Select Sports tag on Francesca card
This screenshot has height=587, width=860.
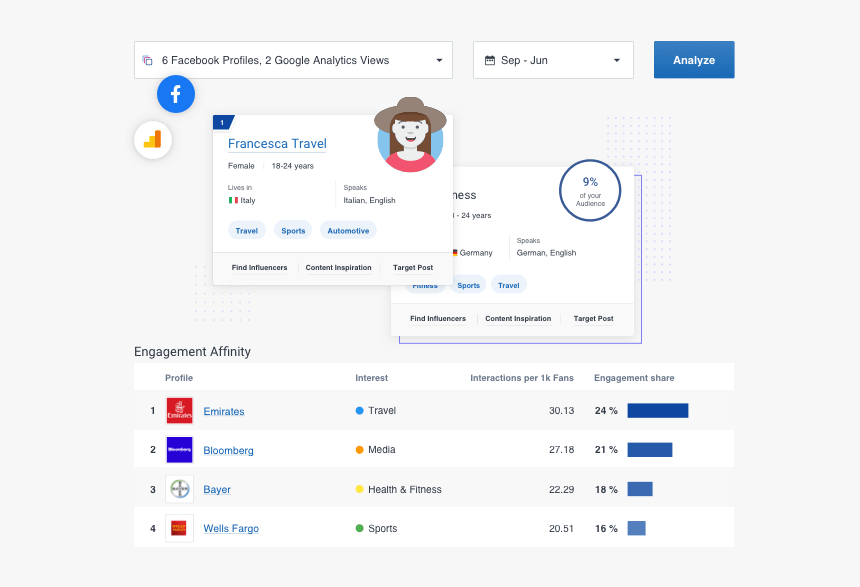point(293,231)
